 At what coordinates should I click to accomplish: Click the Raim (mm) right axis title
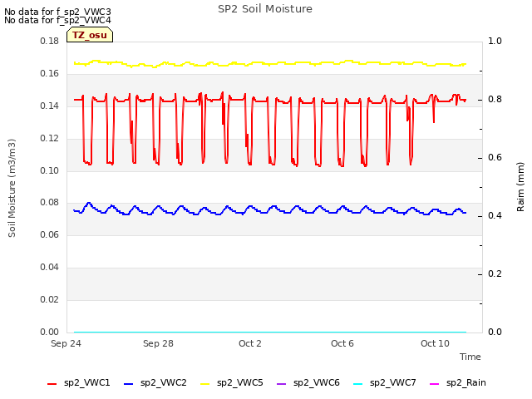520,187
